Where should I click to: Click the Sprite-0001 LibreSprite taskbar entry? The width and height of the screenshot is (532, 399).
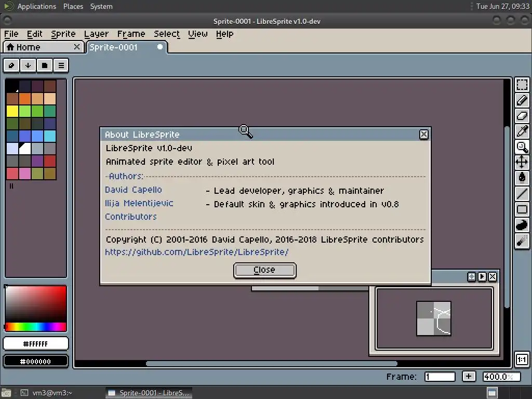[149, 393]
